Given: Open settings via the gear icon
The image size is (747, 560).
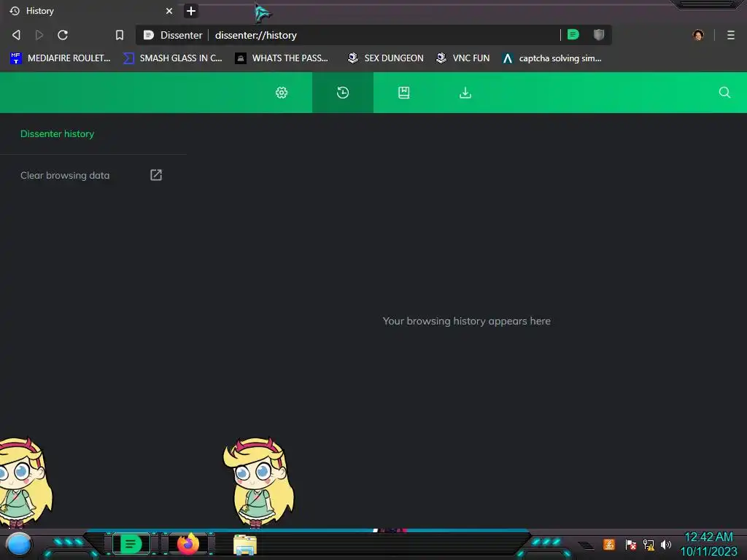Looking at the screenshot, I should coord(282,93).
